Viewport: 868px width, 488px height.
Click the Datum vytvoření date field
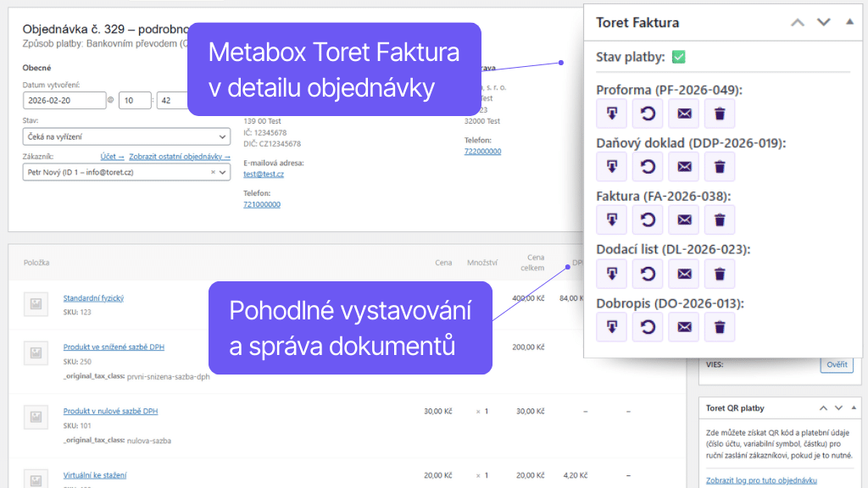tap(64, 100)
